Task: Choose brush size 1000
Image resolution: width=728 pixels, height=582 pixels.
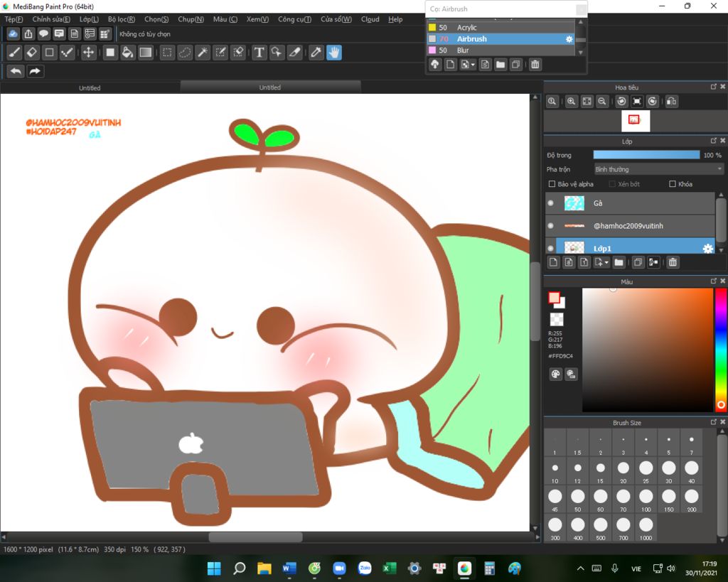Action: pyautogui.click(x=646, y=528)
